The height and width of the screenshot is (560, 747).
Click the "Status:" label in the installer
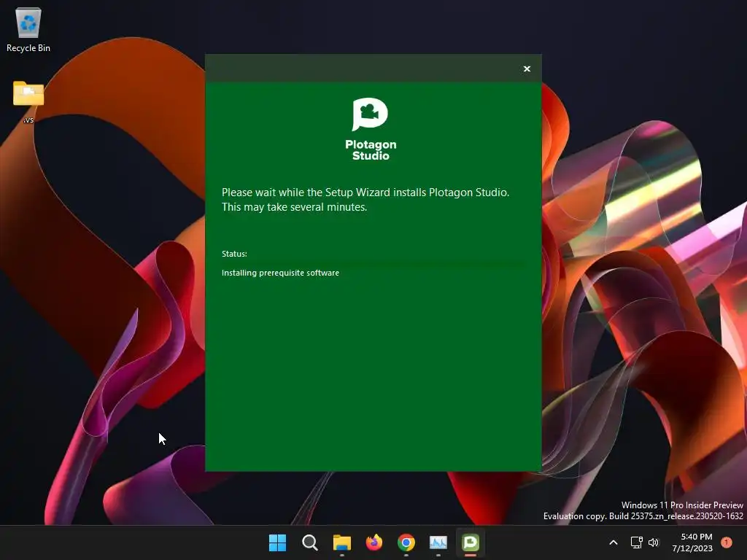coord(234,254)
